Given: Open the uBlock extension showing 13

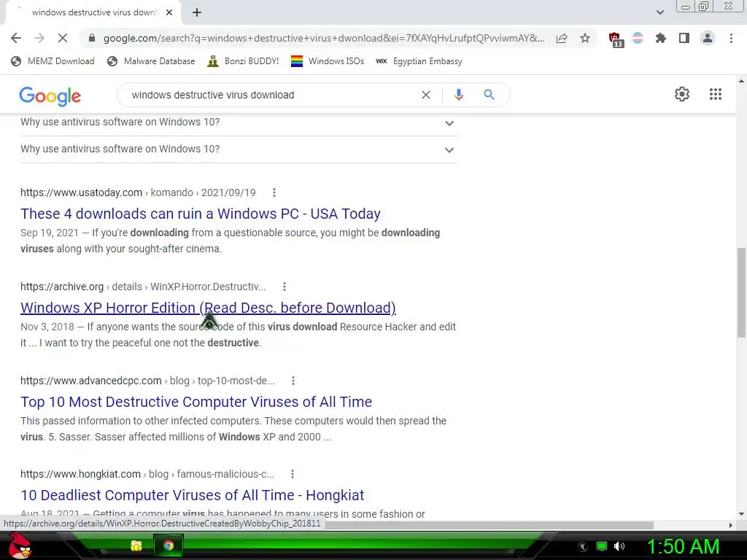Looking at the screenshot, I should 615,39.
